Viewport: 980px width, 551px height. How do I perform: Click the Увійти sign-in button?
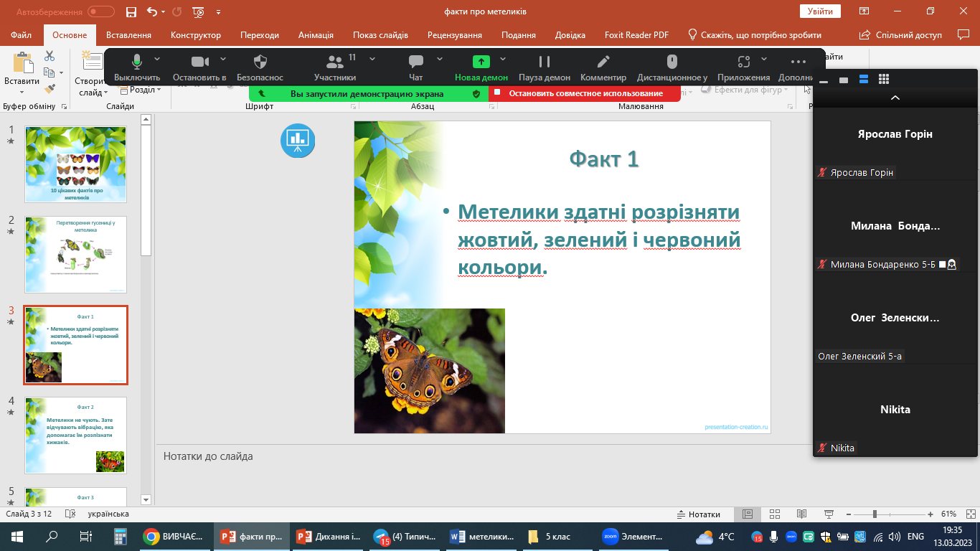coord(820,11)
